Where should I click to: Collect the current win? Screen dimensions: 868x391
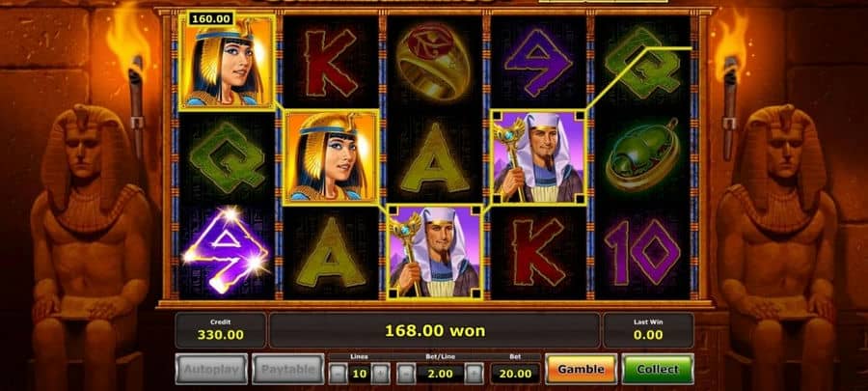[x=658, y=369]
